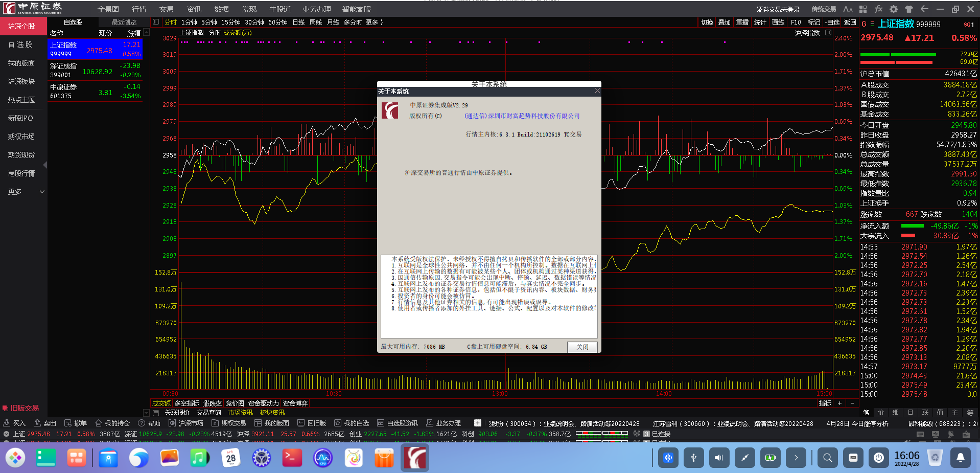
Task: Toggle the panel box icon left of 分时
Action: point(156,22)
